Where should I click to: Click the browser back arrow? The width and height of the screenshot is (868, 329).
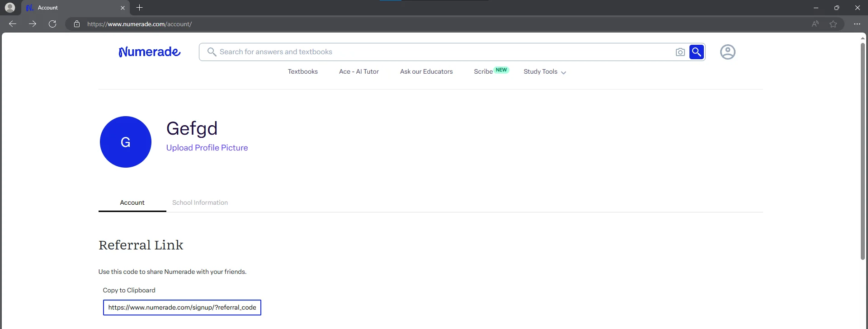pos(13,24)
